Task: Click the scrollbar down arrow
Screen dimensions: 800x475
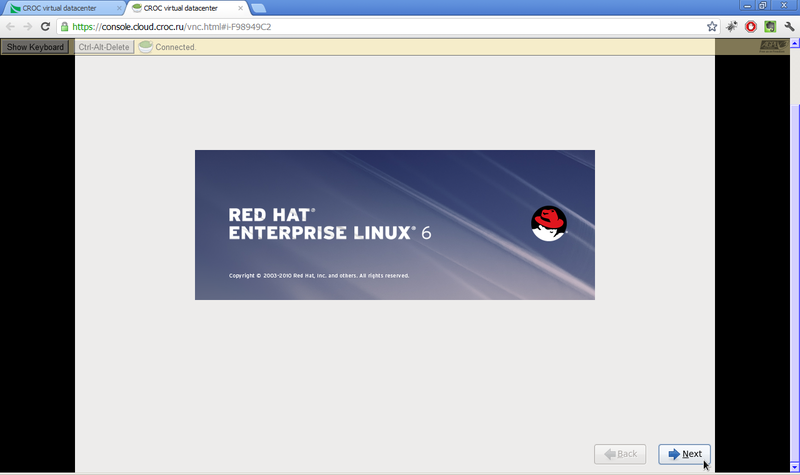Action: [795, 466]
